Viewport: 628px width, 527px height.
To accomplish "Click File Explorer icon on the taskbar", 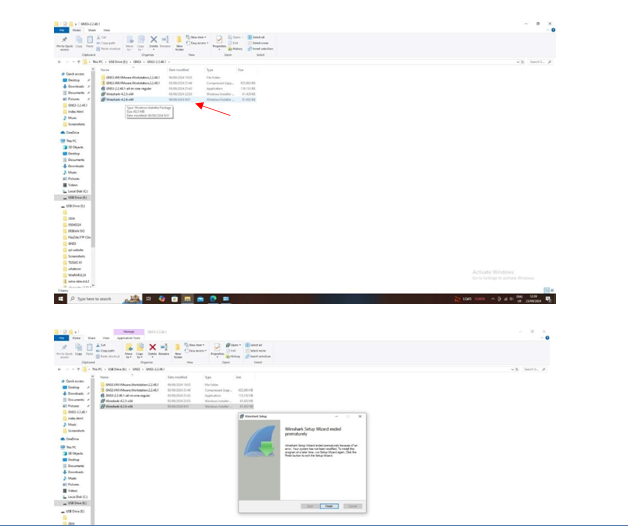I will [187, 299].
